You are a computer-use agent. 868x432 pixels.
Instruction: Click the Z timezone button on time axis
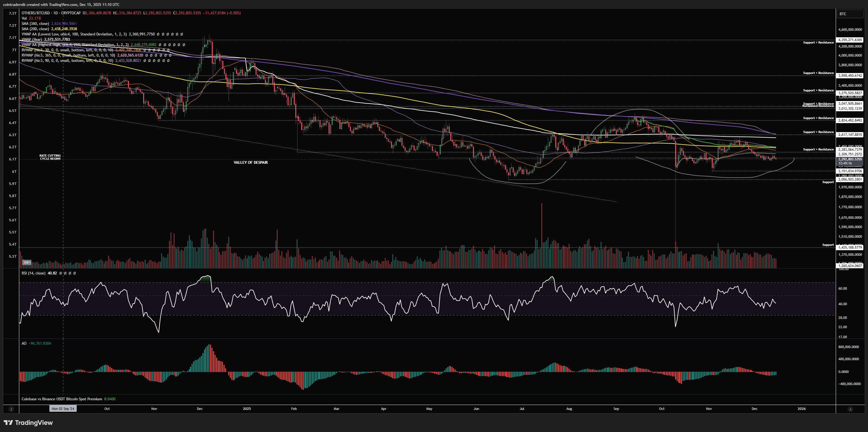11,409
